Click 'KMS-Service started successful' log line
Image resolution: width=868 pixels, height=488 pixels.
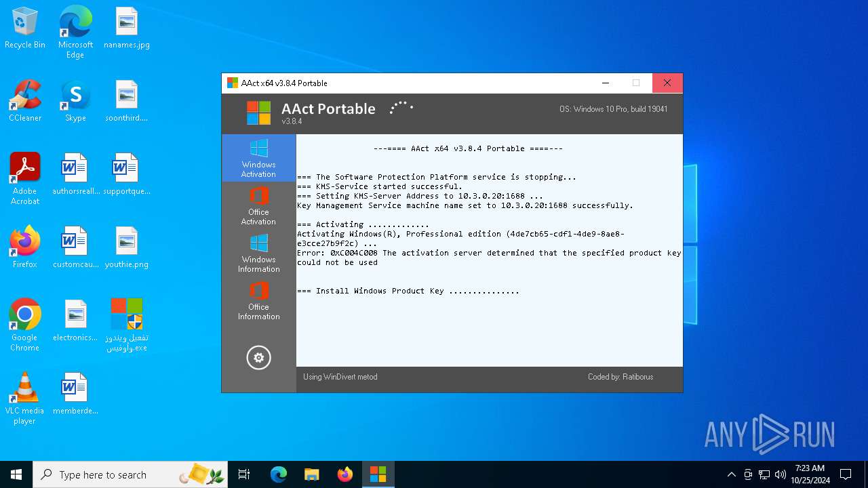380,186
